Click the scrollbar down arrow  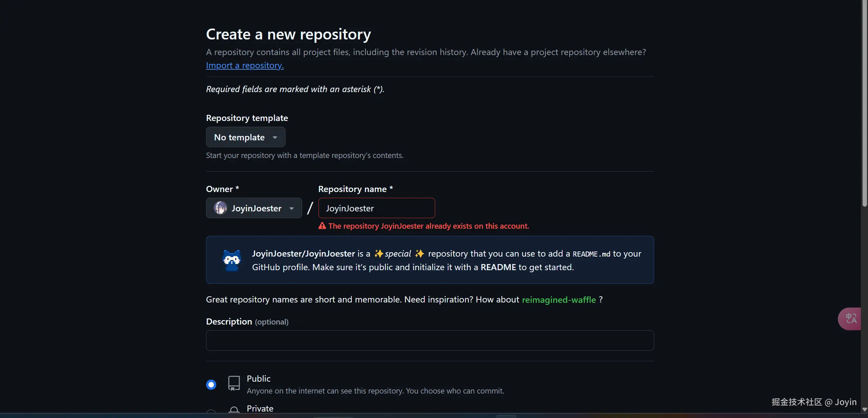pyautogui.click(x=864, y=410)
